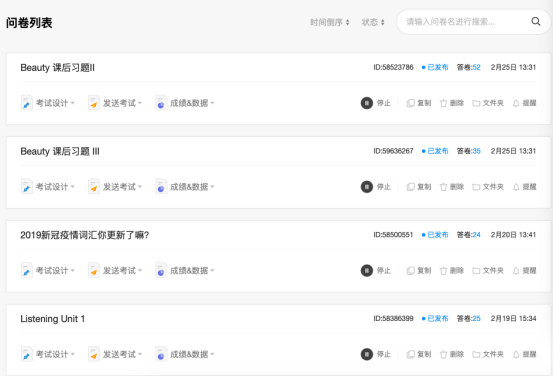
Task: Set a reminder for Beauty 课后习题II
Action: pyautogui.click(x=524, y=103)
